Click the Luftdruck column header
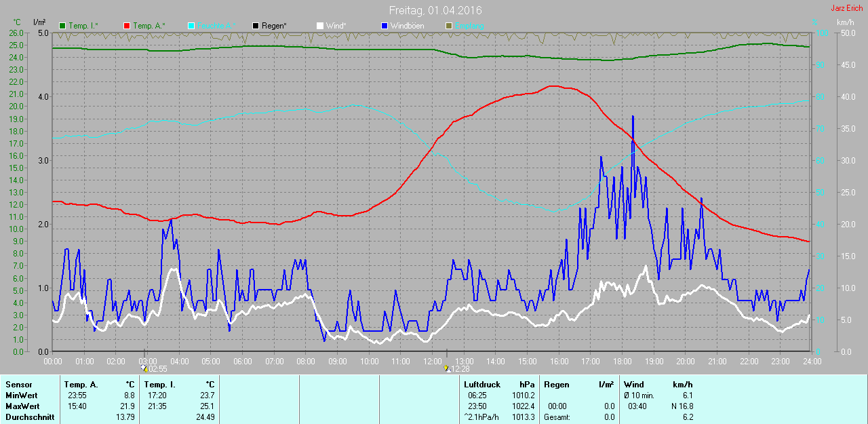The width and height of the screenshot is (868, 424). [x=481, y=385]
